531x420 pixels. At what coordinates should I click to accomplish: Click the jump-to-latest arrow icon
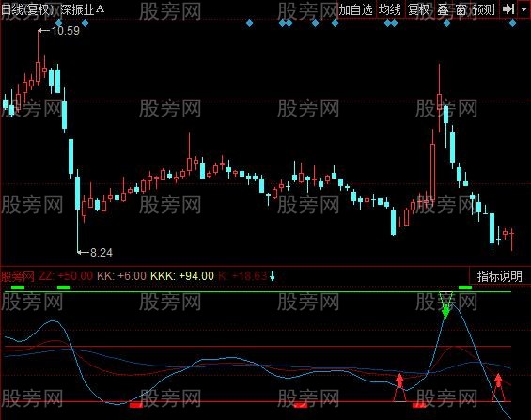[x=508, y=9]
